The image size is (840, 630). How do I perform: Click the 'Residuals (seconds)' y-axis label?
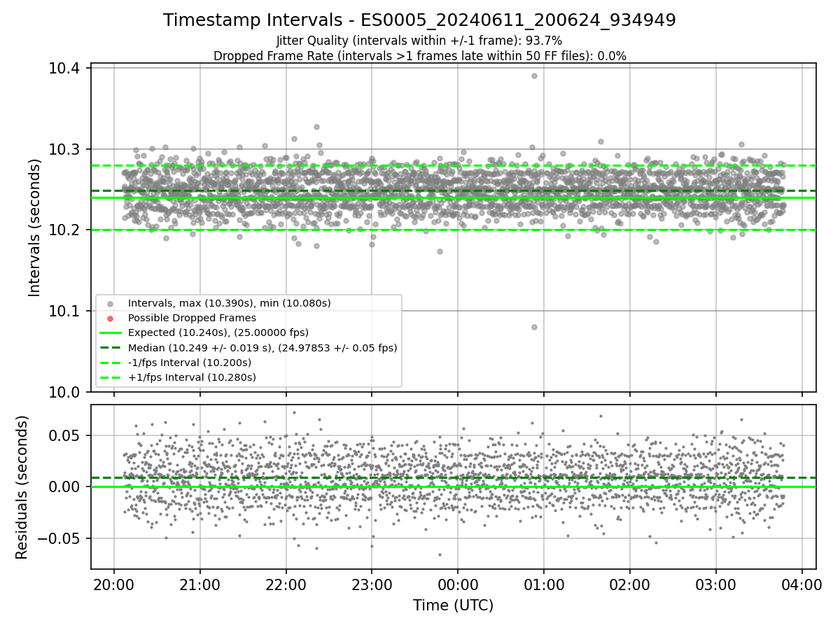(x=22, y=487)
